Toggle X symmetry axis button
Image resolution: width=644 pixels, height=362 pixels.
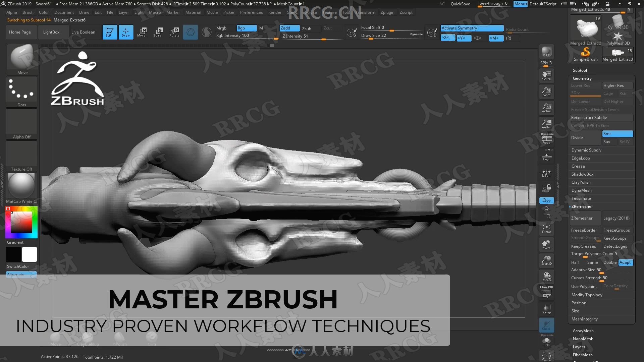(445, 38)
